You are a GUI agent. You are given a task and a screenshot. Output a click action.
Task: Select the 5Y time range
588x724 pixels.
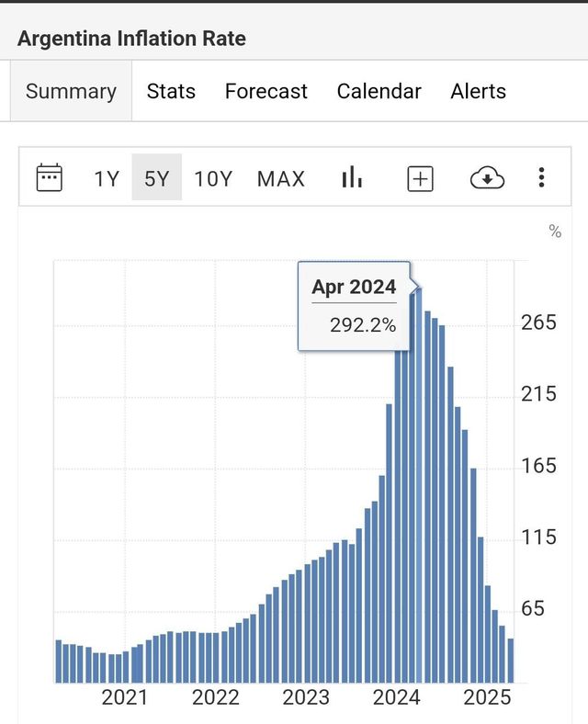[x=157, y=178]
